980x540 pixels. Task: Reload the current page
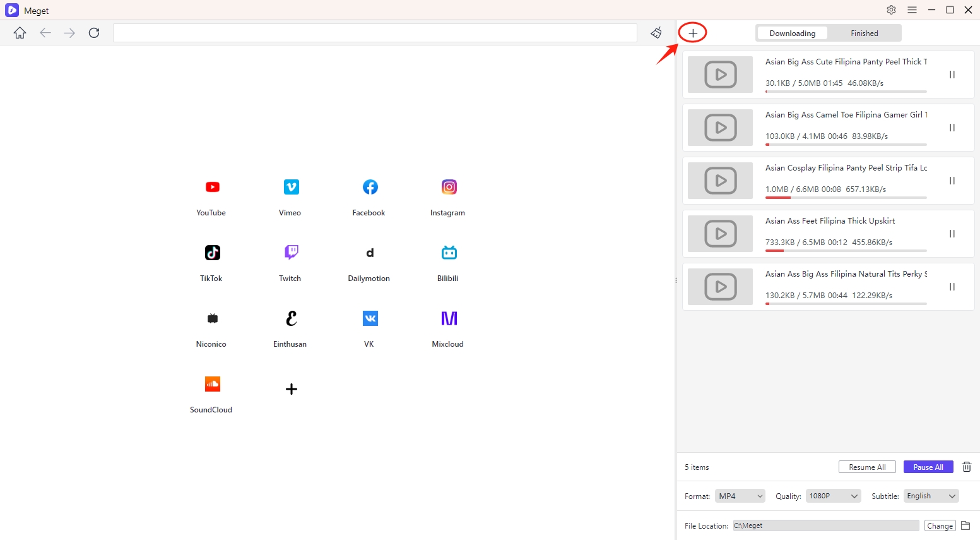(x=94, y=33)
